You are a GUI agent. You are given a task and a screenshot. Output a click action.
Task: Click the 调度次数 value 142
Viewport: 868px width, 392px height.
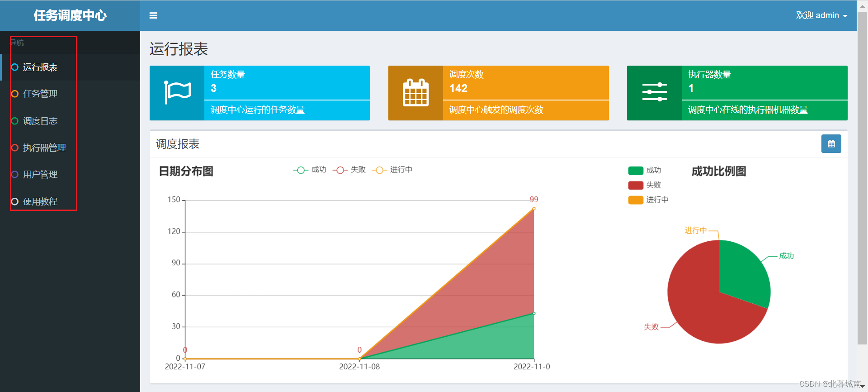(458, 88)
